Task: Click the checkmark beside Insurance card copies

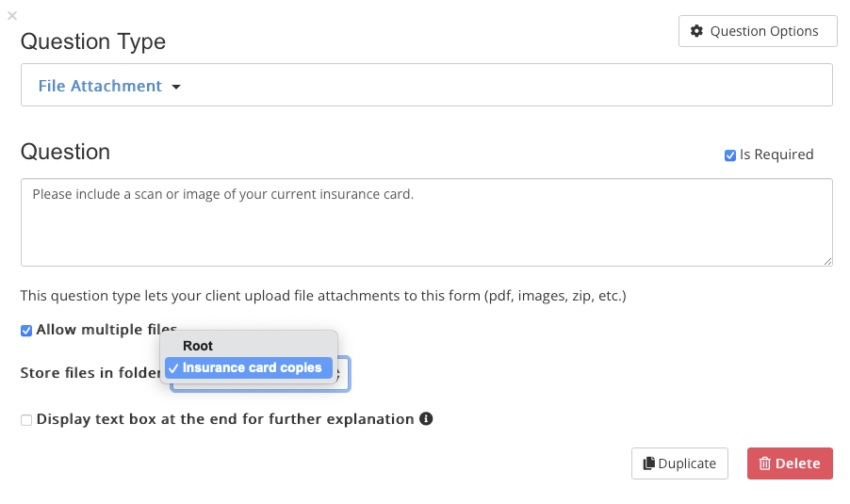Action: [173, 368]
